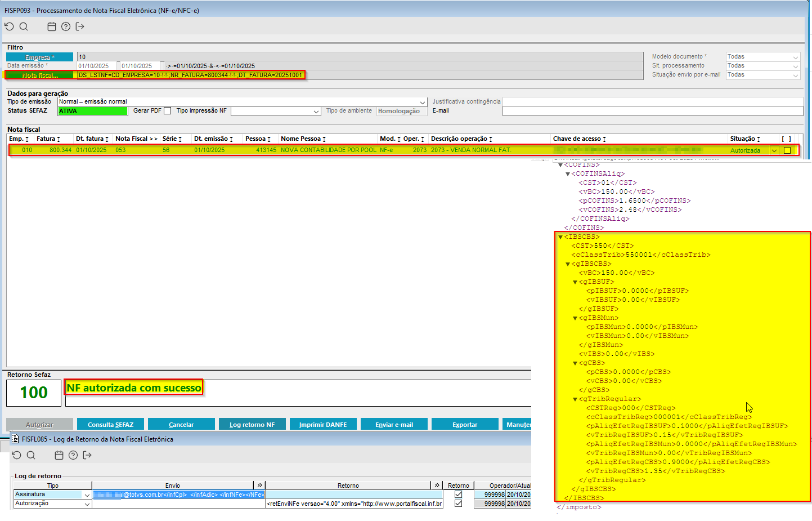Click the Nota fiscal... filter button

(x=40, y=75)
